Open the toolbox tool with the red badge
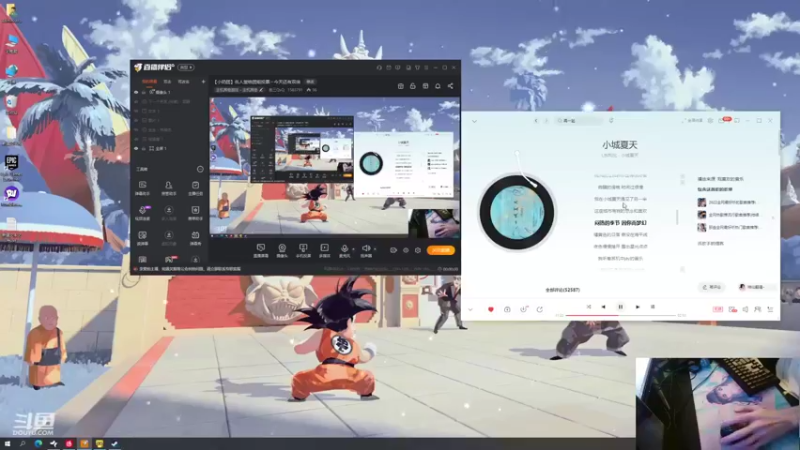 (169, 260)
